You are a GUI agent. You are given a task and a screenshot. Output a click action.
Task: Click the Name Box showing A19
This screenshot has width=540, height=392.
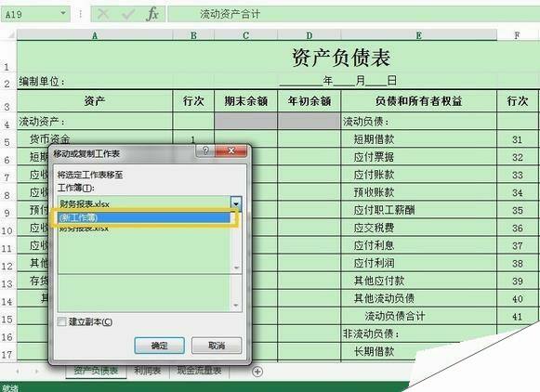35,14
